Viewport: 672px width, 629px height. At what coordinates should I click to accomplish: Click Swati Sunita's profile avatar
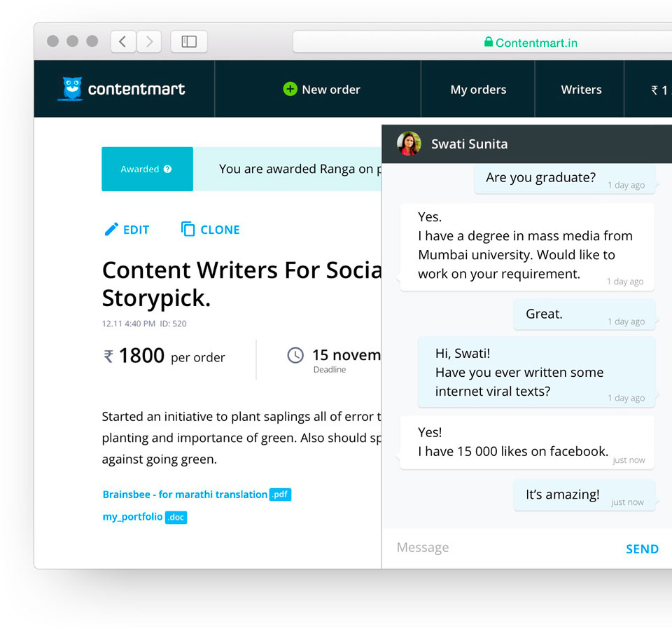tap(409, 144)
